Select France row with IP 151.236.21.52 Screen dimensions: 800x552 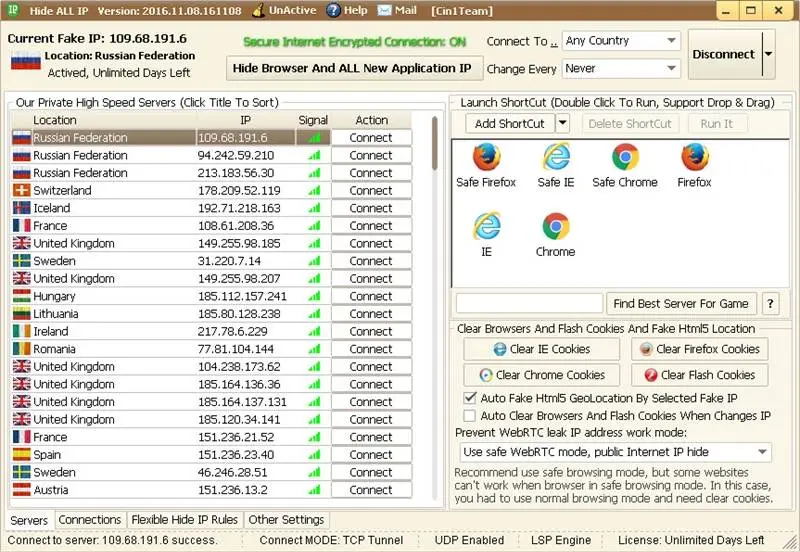[x=211, y=437]
